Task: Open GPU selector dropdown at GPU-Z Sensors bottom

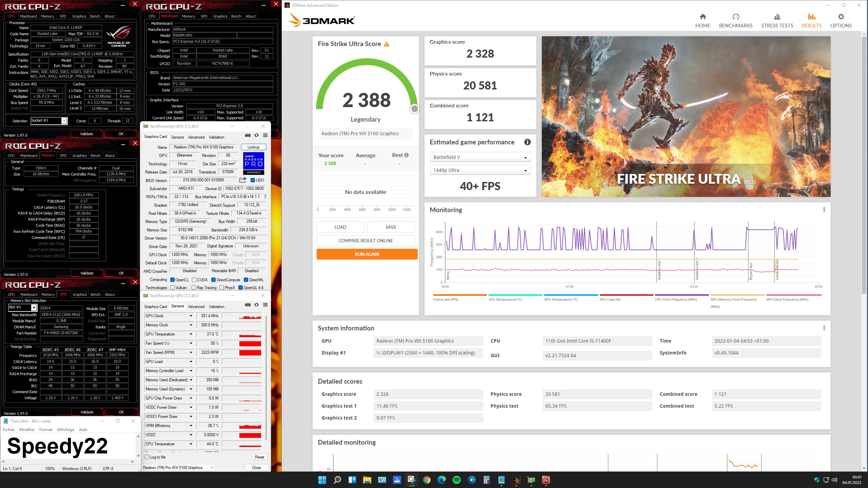Action: click(178, 467)
